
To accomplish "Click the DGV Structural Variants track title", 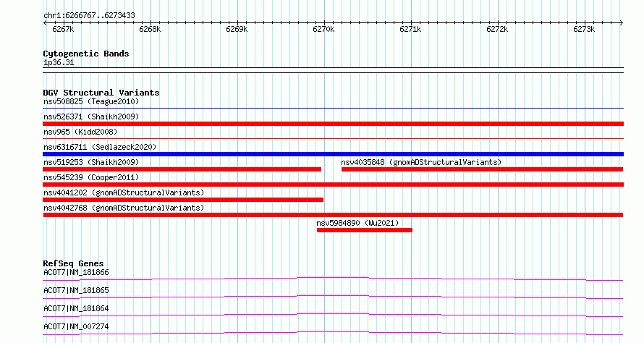I will point(101,93).
